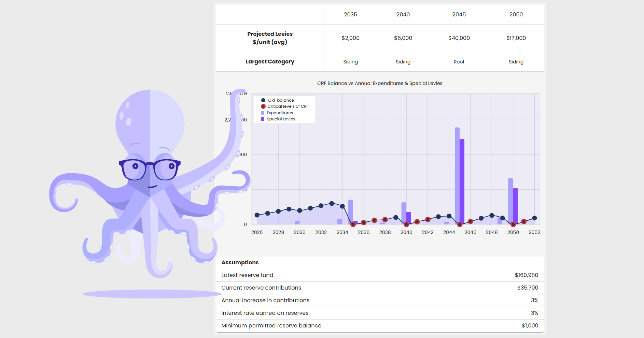Click the 2052 CRF balance data point
Screen dimensions: 644x338
(x=534, y=218)
